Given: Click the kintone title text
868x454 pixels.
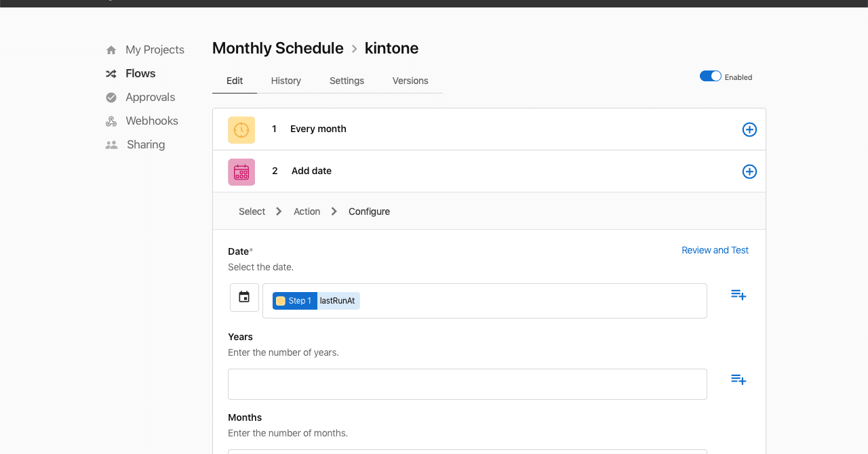Looking at the screenshot, I should coord(391,48).
